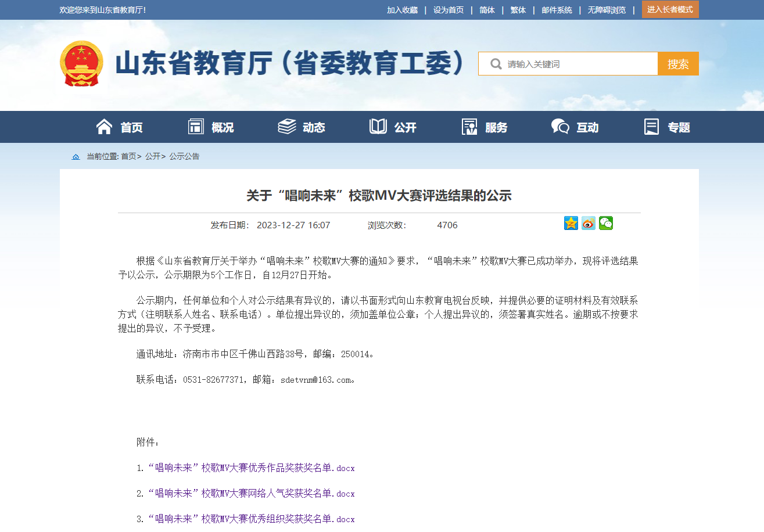Click the site title 山东省教育厅（省委教育工委）
The image size is (764, 532).
(x=290, y=63)
